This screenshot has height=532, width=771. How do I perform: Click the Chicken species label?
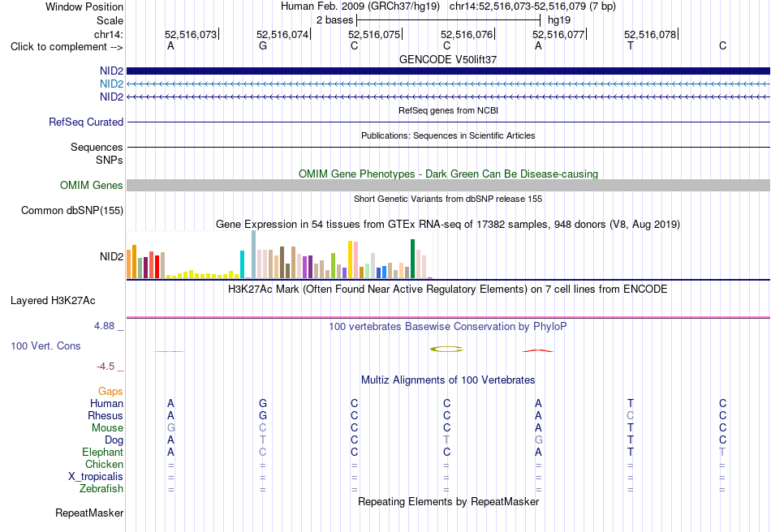(x=104, y=464)
